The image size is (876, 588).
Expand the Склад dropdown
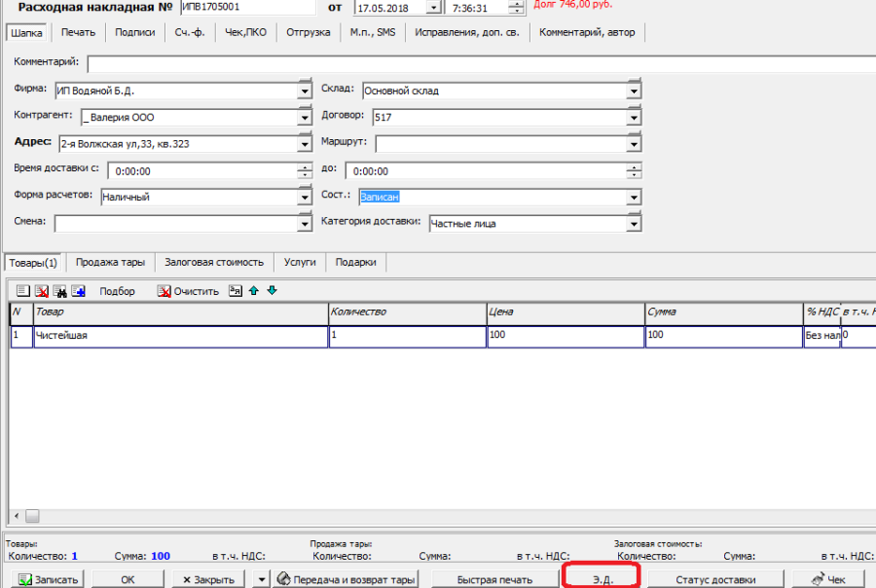[634, 92]
